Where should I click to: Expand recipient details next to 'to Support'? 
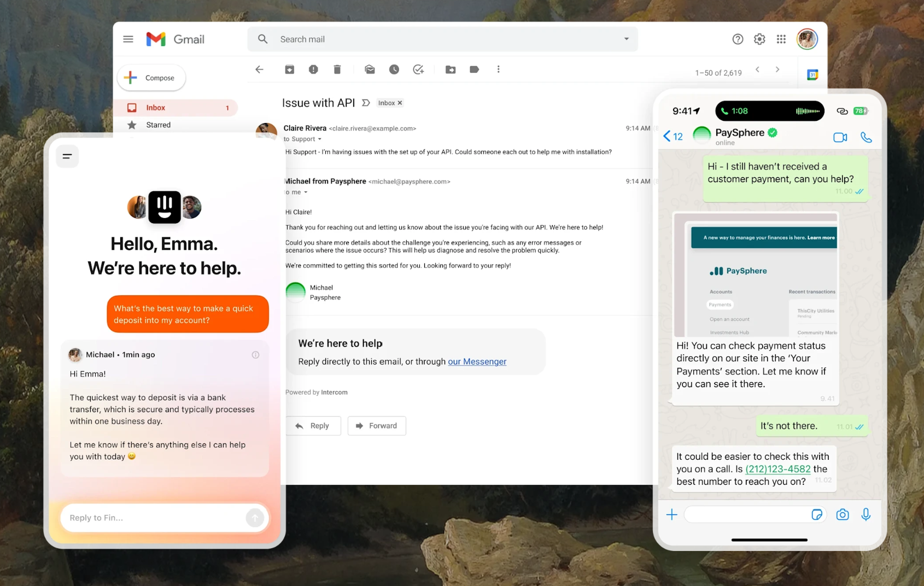[x=320, y=139]
